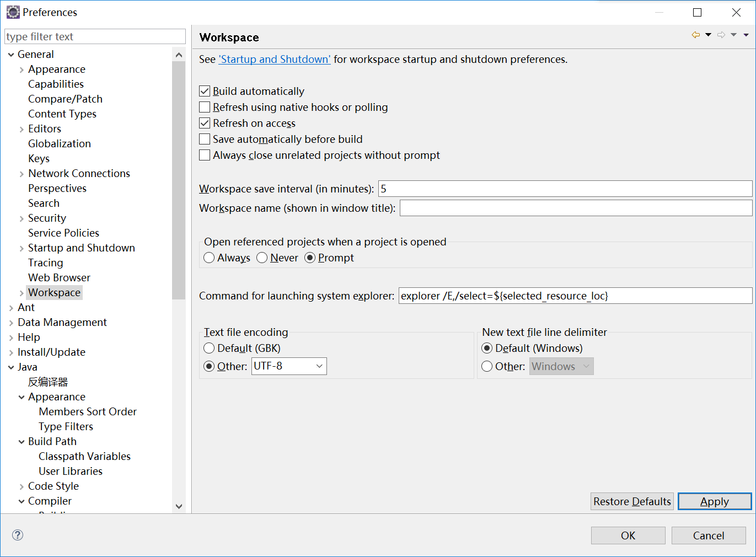
Task: Click the tree scrollbar down arrow
Action: (179, 506)
